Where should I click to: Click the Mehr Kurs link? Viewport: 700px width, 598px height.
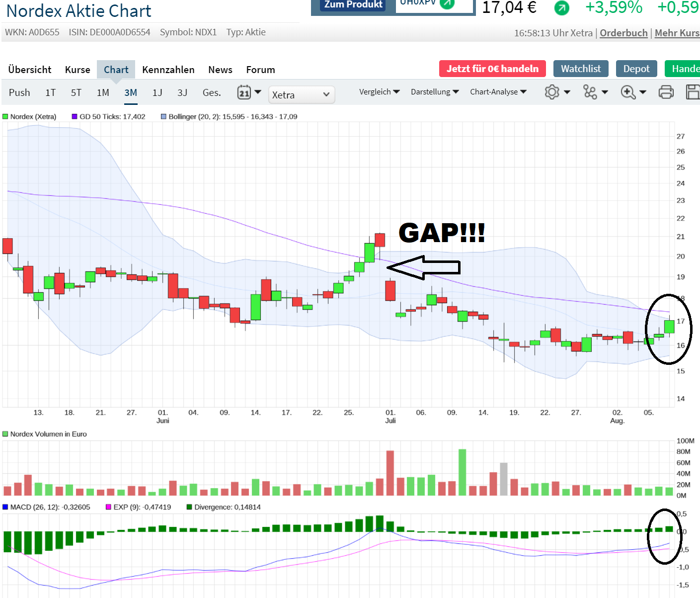coord(677,33)
